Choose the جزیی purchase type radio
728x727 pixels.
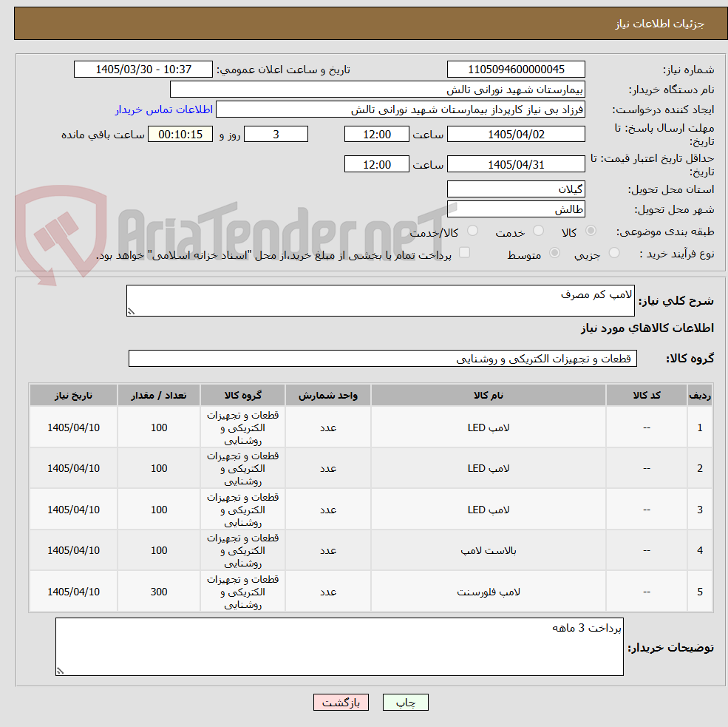coord(613,253)
